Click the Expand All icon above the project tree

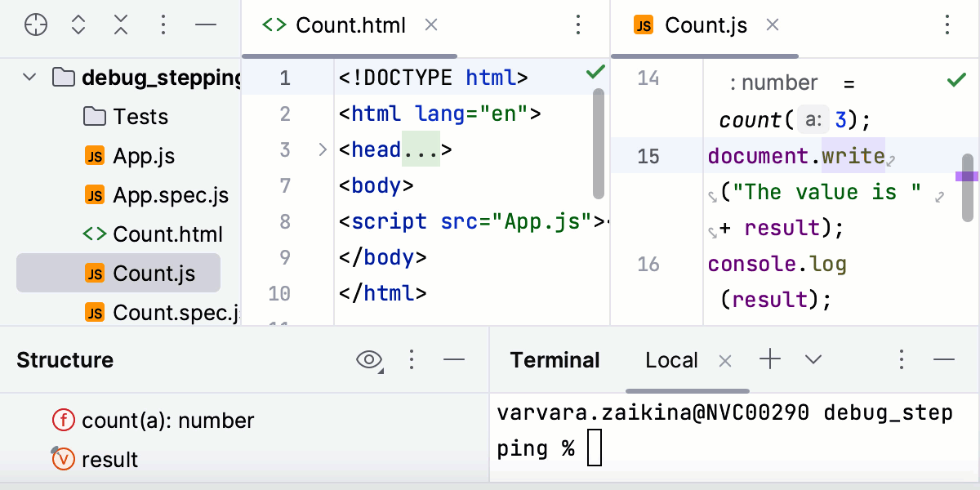tap(78, 25)
